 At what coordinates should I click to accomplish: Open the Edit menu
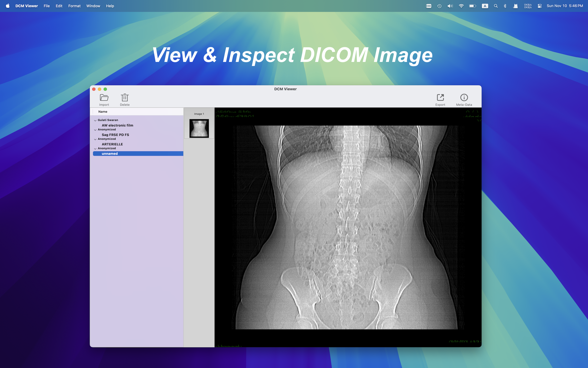click(x=59, y=6)
